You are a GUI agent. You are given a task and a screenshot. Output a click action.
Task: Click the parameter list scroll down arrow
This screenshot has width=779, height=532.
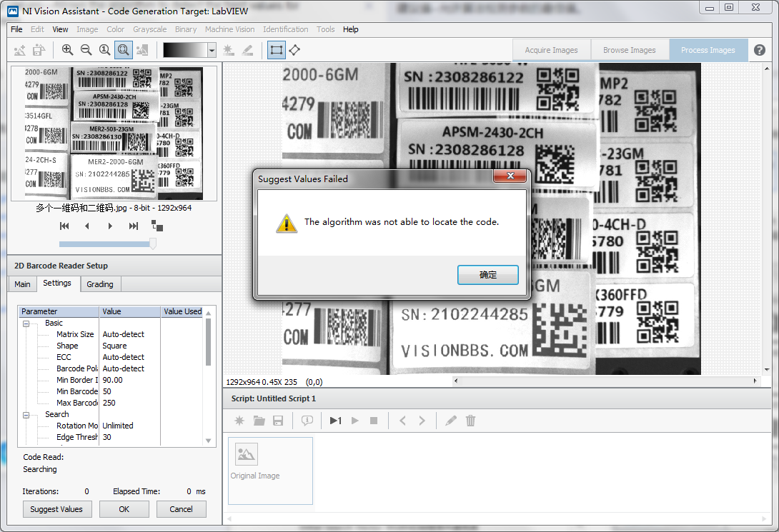[208, 441]
